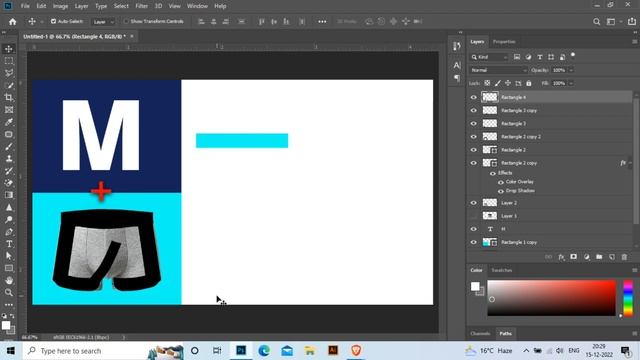Screen dimensions: 640x360
Task: Hide the Rectangle 3 copy layer
Action: 473,110
